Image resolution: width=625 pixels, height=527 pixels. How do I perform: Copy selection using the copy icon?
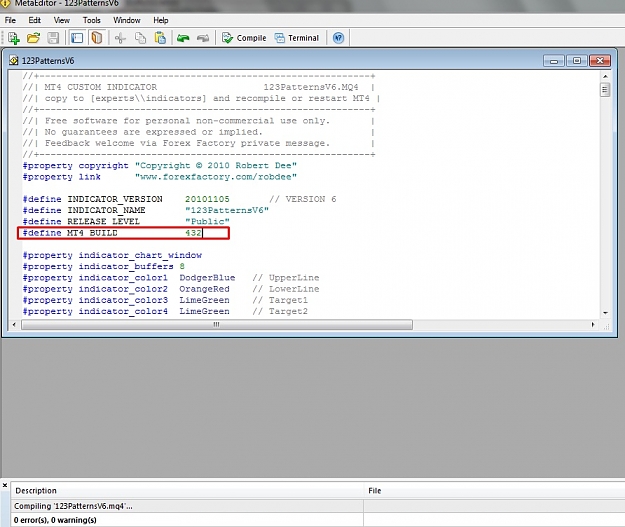[x=140, y=38]
